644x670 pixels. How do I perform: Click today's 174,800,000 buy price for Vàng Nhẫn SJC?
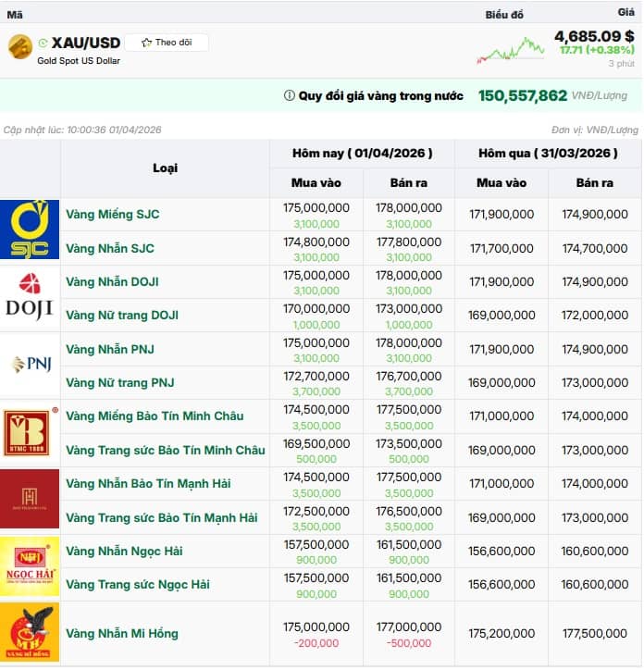coord(316,242)
